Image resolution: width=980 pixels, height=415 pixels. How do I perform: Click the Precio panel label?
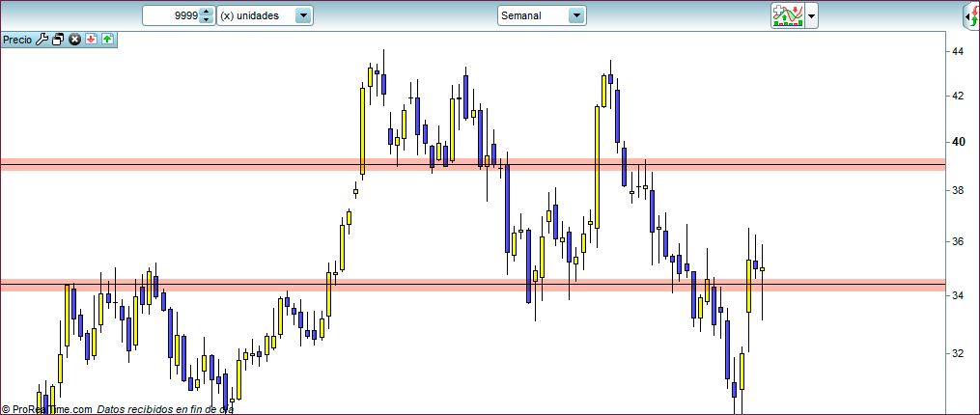pos(17,40)
